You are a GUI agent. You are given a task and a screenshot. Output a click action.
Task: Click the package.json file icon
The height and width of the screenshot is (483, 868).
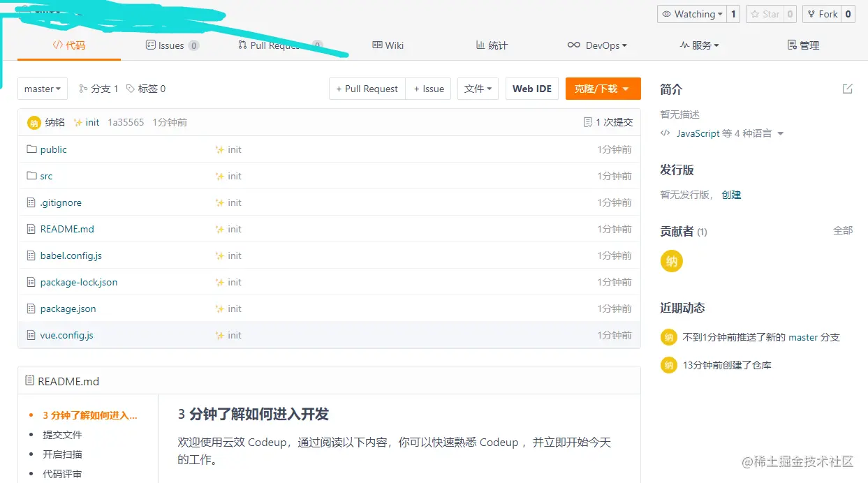pos(31,309)
